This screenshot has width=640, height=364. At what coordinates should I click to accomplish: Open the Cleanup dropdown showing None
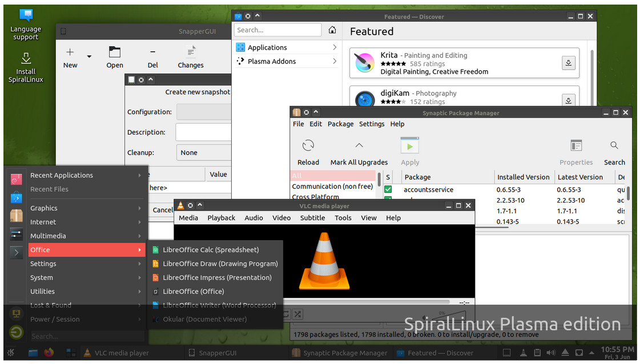pos(204,153)
